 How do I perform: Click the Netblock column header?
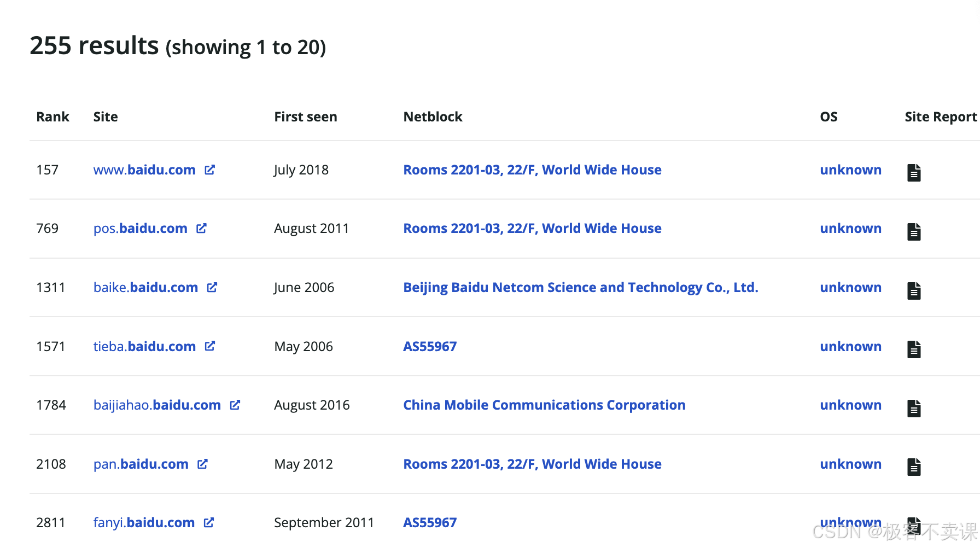pyautogui.click(x=433, y=117)
